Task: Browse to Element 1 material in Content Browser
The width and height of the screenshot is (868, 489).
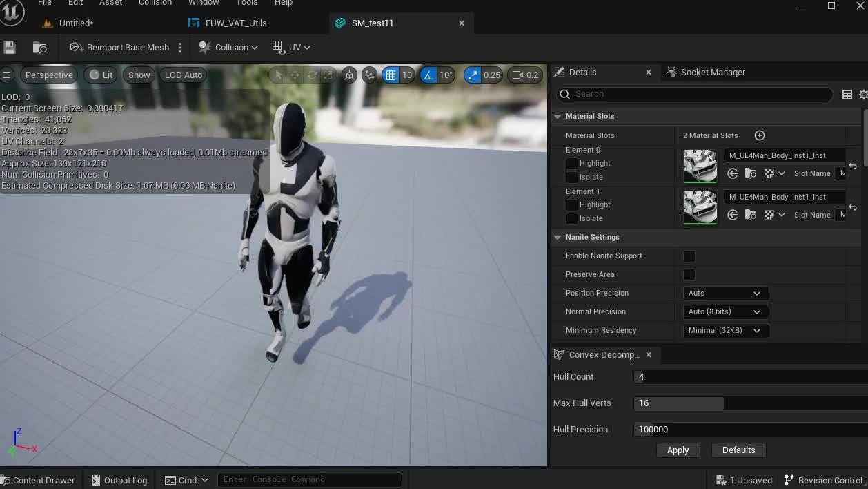Action: point(750,214)
